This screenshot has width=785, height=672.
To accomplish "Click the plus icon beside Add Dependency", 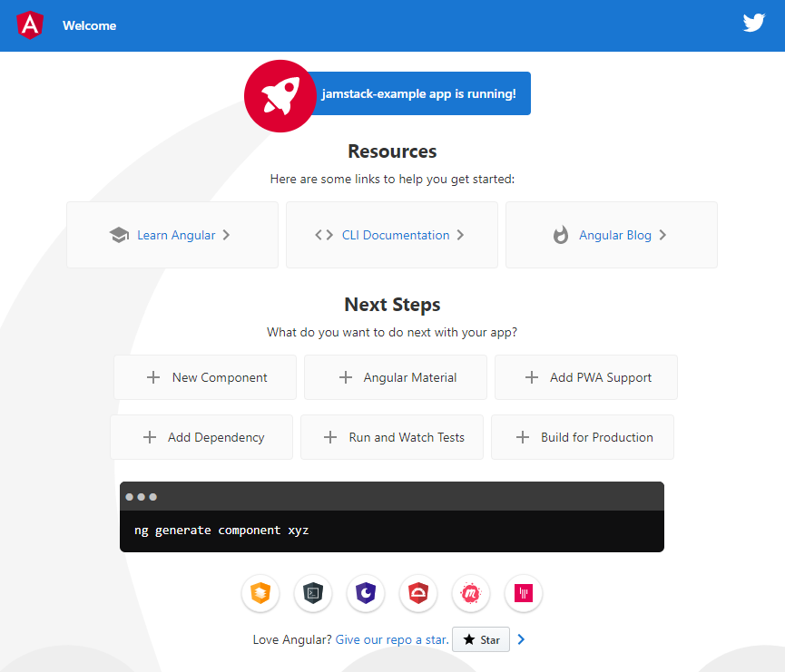I will coord(150,437).
